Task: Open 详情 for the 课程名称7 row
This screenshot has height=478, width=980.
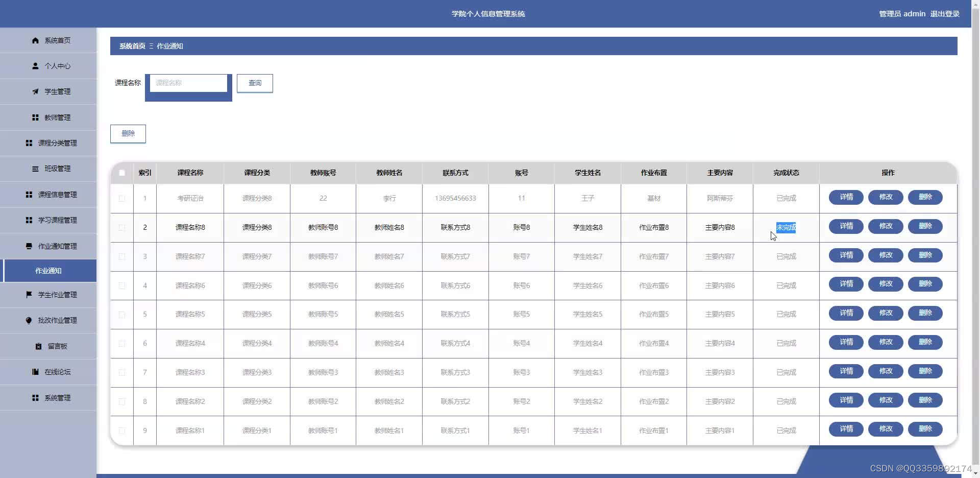Action: [846, 255]
